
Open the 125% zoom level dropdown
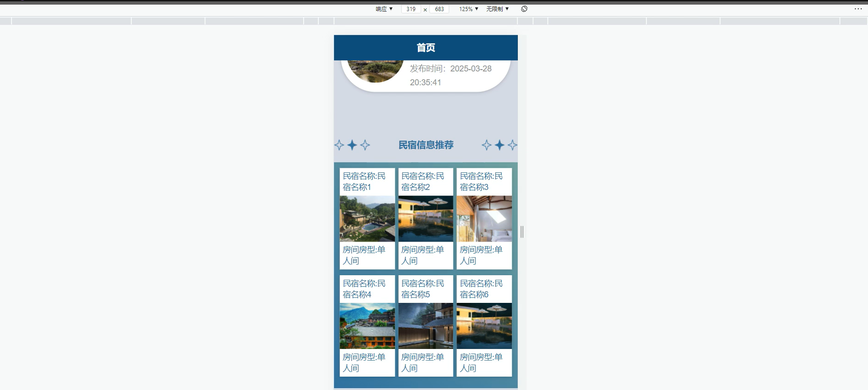tap(469, 9)
